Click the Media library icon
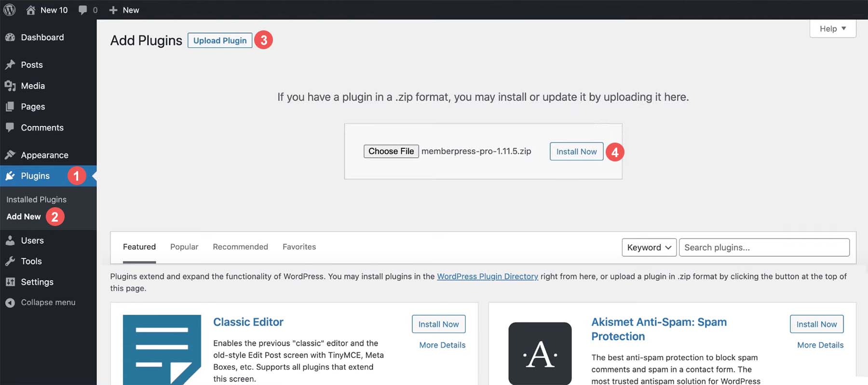The image size is (868, 385). click(x=10, y=86)
